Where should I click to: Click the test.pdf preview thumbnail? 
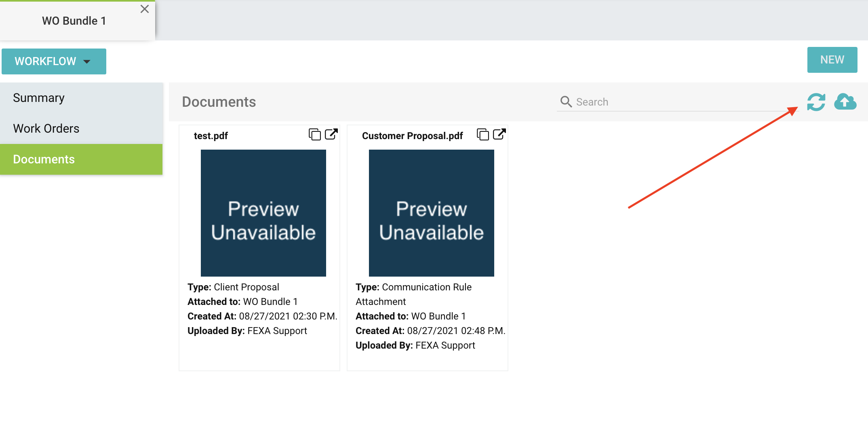(x=263, y=213)
